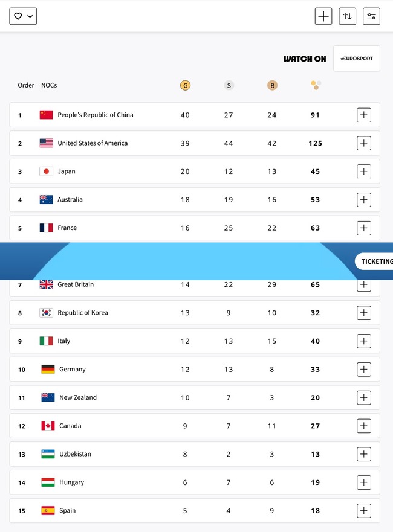Open the Eurosport logo link
This screenshot has height=532, width=393.
click(357, 59)
